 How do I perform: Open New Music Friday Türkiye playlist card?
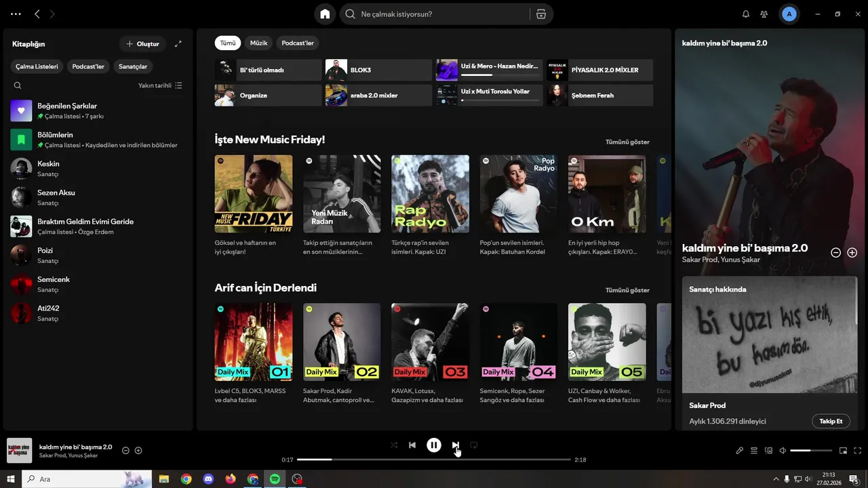[x=254, y=206]
